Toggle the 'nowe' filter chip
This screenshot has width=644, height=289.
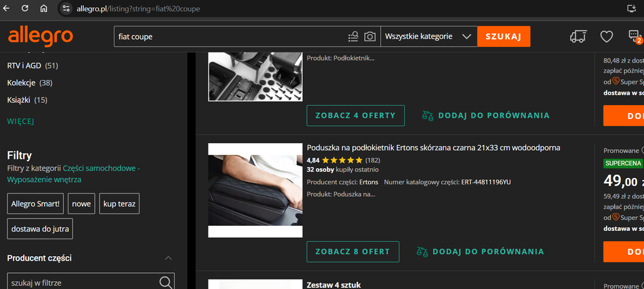click(81, 204)
